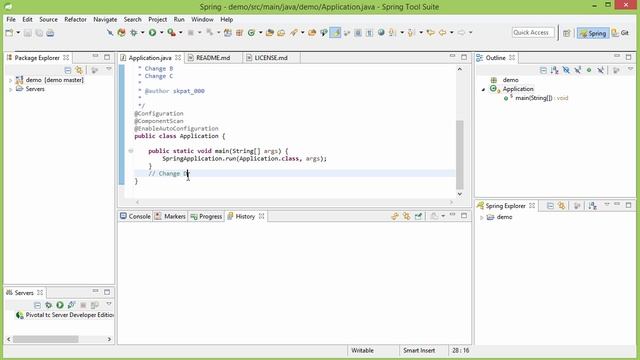Image resolution: width=640 pixels, height=360 pixels.
Task: Click the Toggle Mark Occurrences highlighted icon
Action: [335, 33]
